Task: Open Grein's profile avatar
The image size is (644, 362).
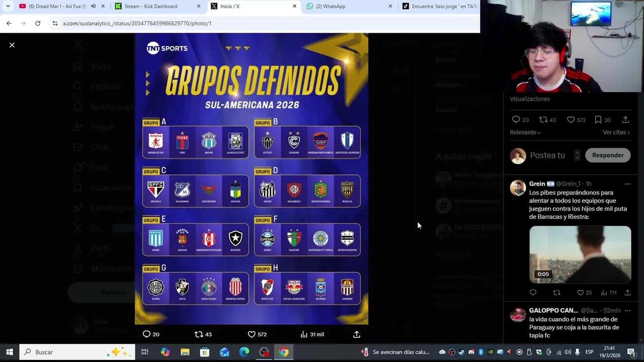Action: 518,188
